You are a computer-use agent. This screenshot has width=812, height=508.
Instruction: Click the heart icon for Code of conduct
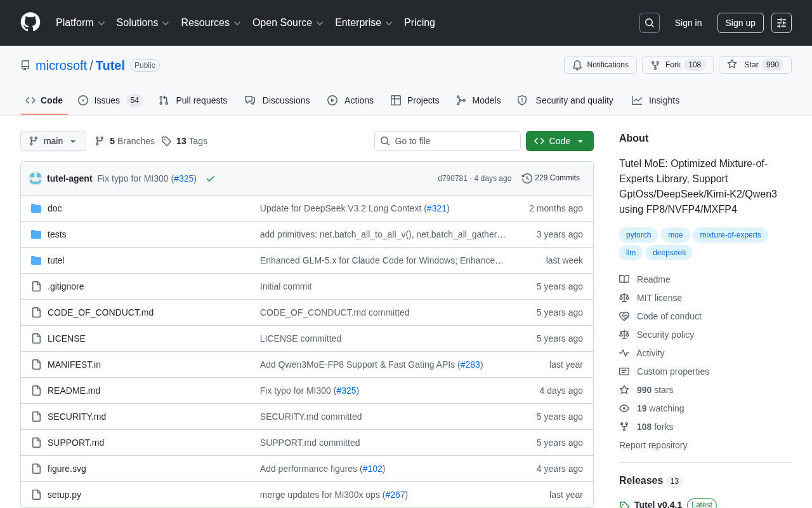624,316
